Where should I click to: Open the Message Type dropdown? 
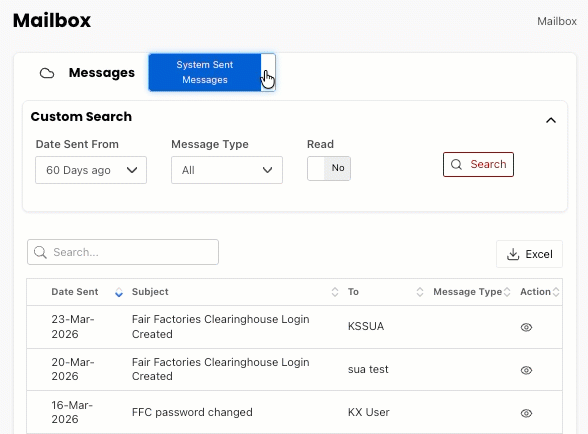[x=227, y=170]
